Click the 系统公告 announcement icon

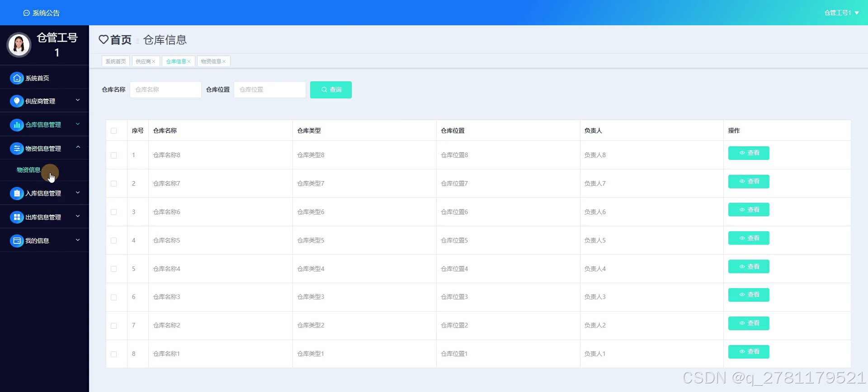(x=26, y=13)
